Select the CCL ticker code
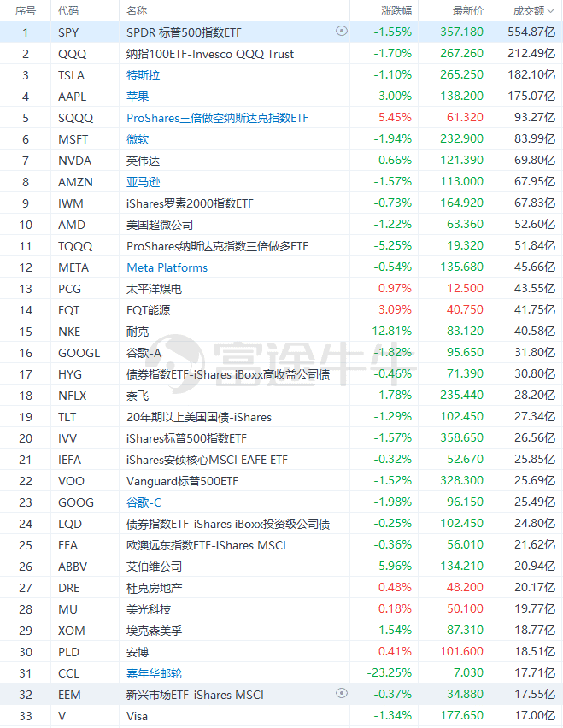 click(x=68, y=673)
